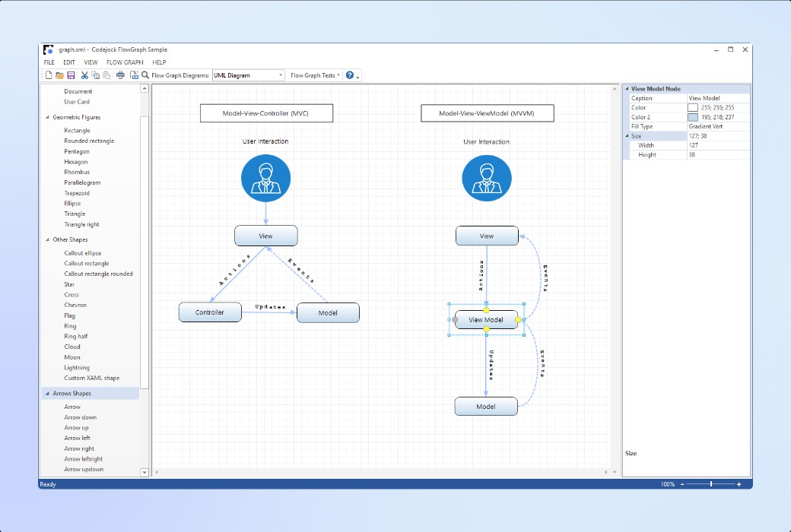Screen dimensions: 791x532
Task: Select the Callout ellipse shape
Action: point(83,253)
